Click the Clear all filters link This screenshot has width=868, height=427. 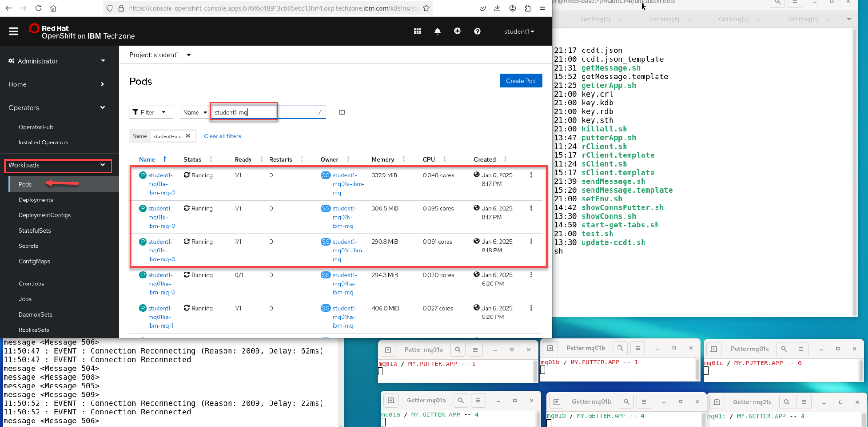[222, 136]
